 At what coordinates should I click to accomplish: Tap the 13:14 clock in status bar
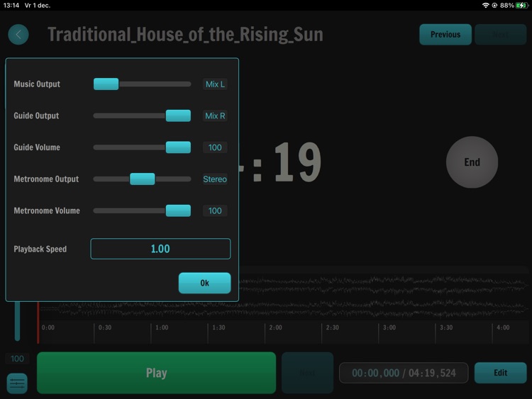(11, 6)
